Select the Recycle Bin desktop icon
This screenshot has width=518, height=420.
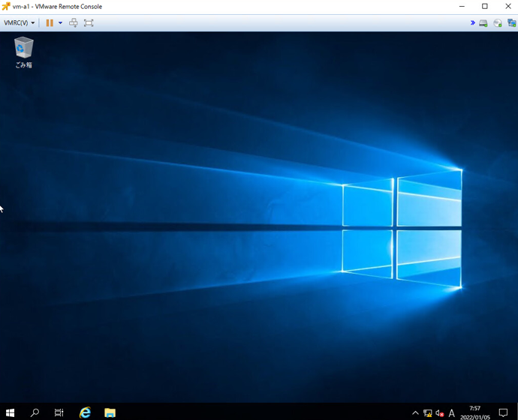tap(24, 52)
